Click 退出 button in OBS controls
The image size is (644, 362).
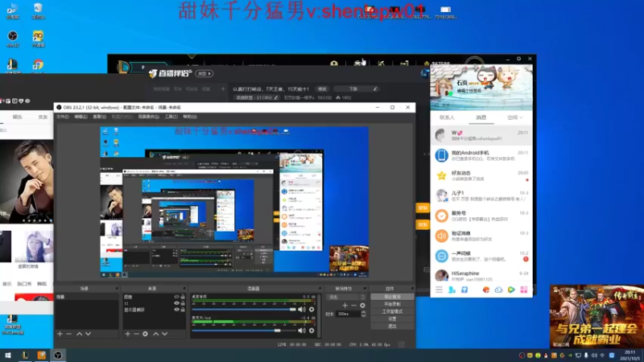tap(392, 327)
